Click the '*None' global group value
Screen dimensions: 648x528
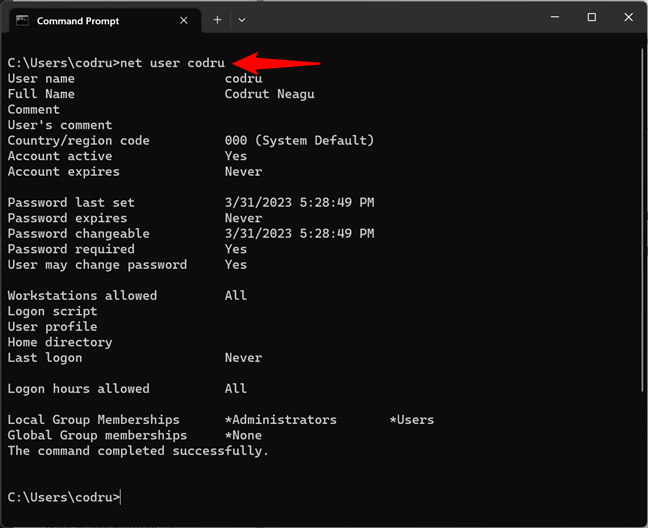(243, 435)
